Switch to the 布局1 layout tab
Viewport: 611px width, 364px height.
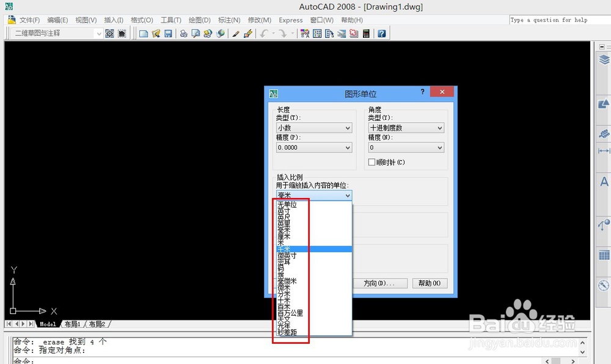click(x=73, y=324)
